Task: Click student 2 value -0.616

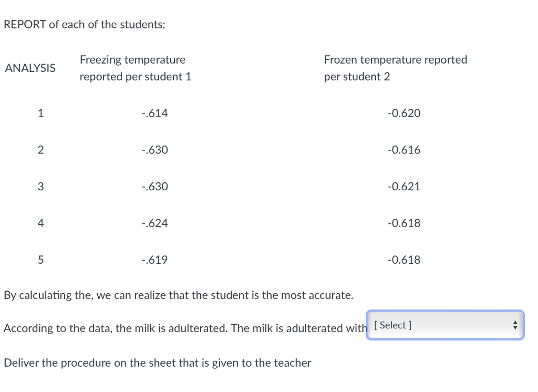Action: pyautogui.click(x=404, y=150)
